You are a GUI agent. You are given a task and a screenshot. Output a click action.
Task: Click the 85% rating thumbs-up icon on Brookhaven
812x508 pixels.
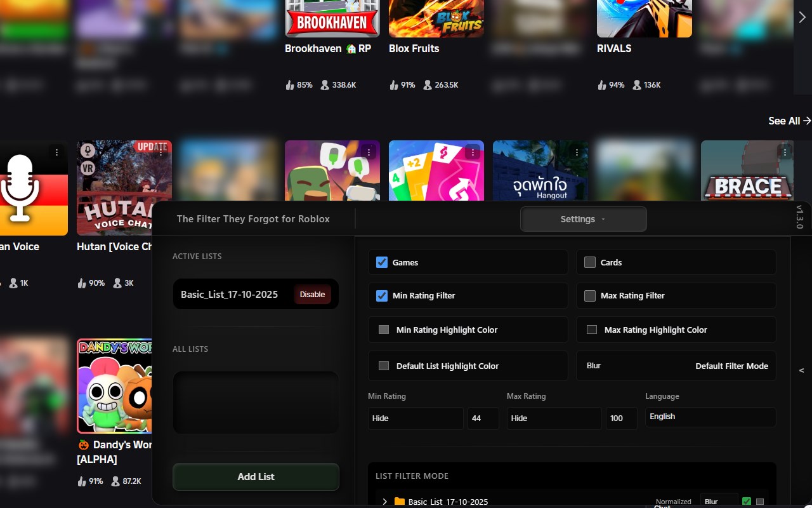click(290, 84)
